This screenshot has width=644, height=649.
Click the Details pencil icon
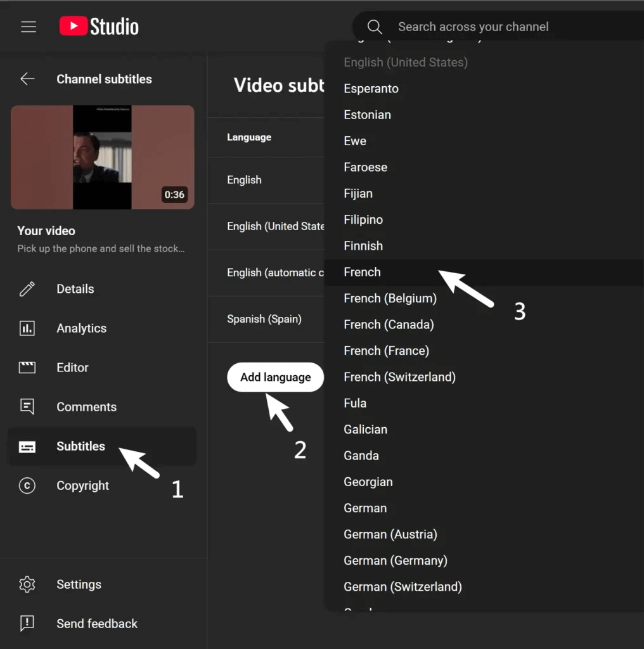pyautogui.click(x=27, y=289)
